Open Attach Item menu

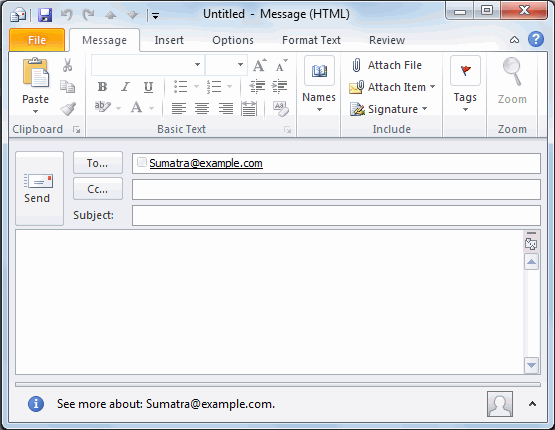(392, 87)
